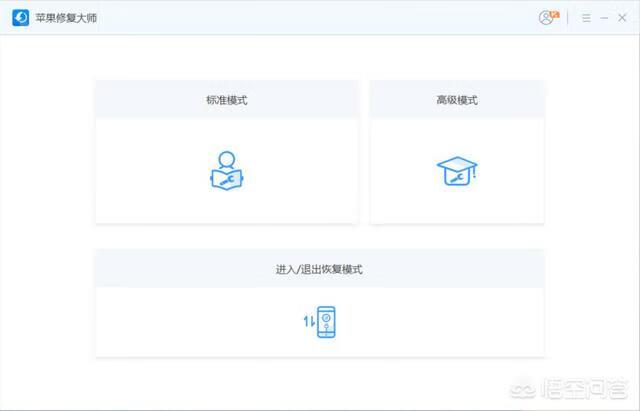The height and width of the screenshot is (411, 640).
Task: Click the phone with arrows recovery icon
Action: (326, 321)
